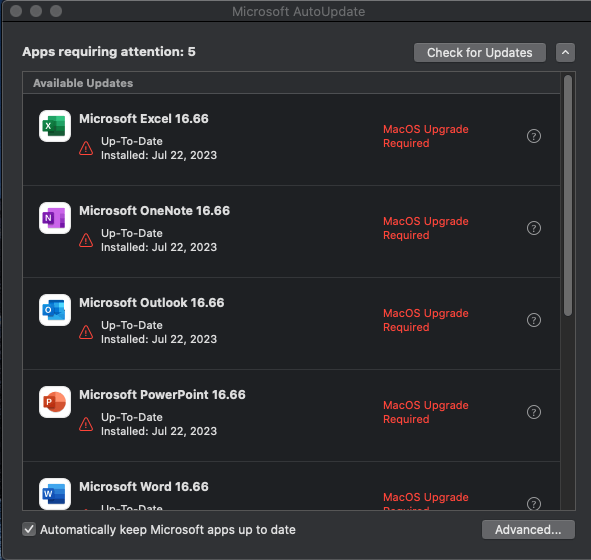Viewport: 591px width, 560px height.
Task: Open help for the Word update
Action: (x=534, y=503)
